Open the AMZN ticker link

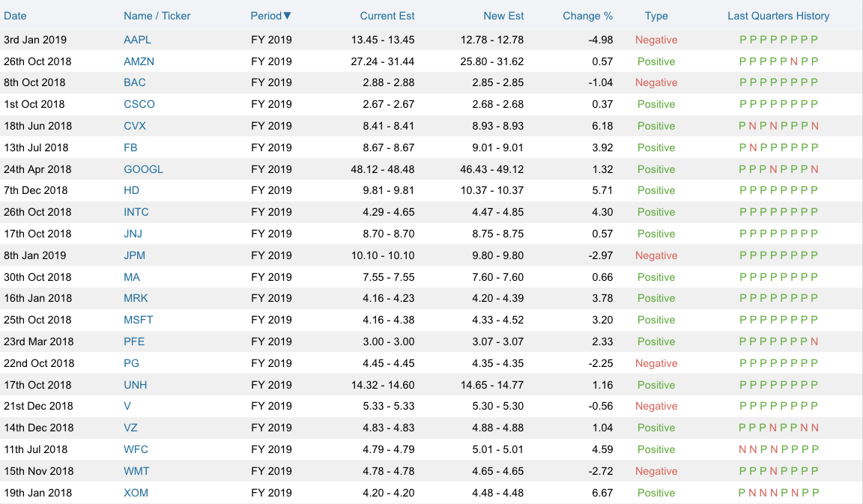(x=139, y=61)
